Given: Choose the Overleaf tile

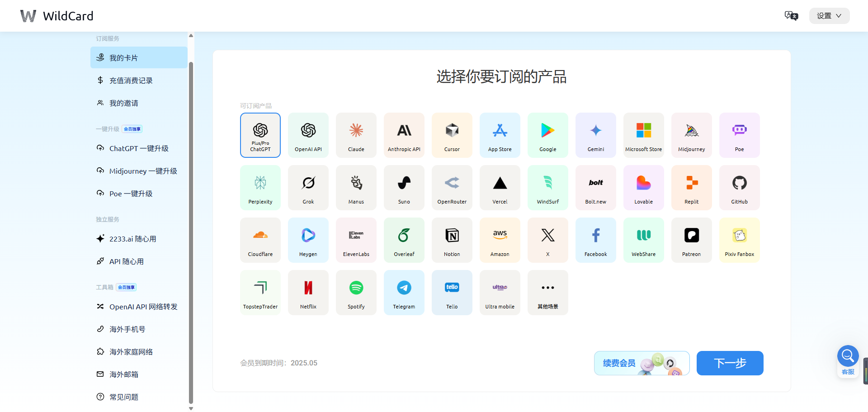Looking at the screenshot, I should 404,240.
